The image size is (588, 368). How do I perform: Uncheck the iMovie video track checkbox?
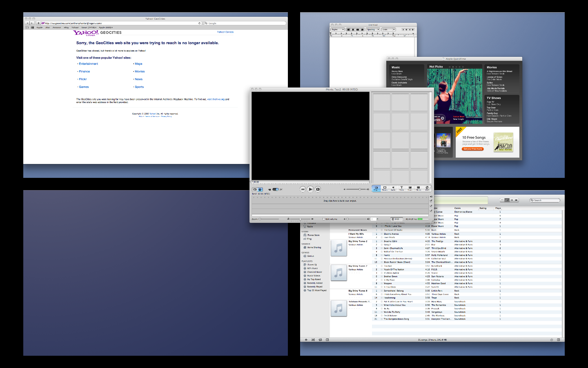coord(431,201)
